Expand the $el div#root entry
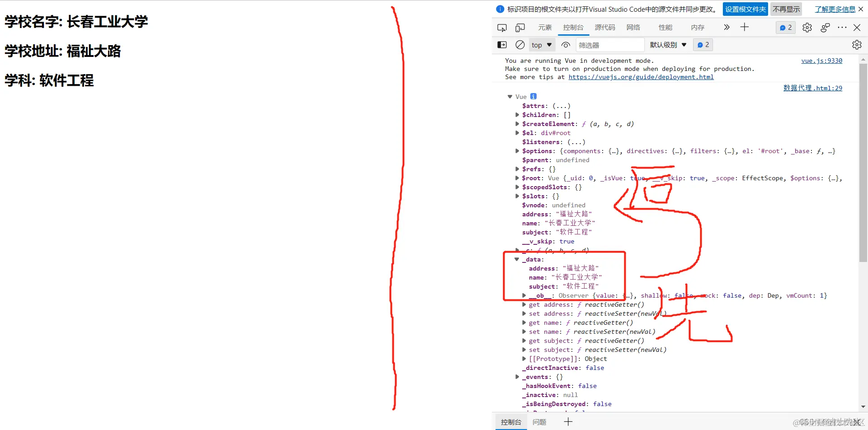 (517, 133)
